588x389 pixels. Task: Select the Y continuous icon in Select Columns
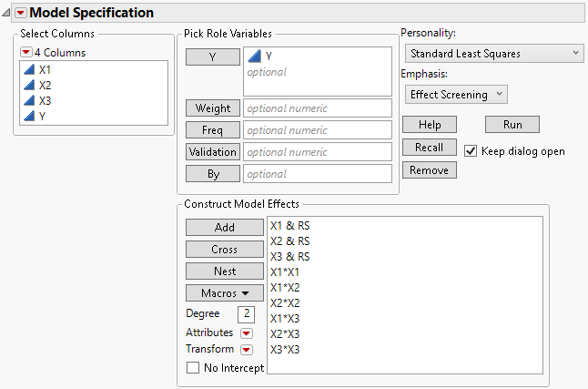[x=29, y=116]
